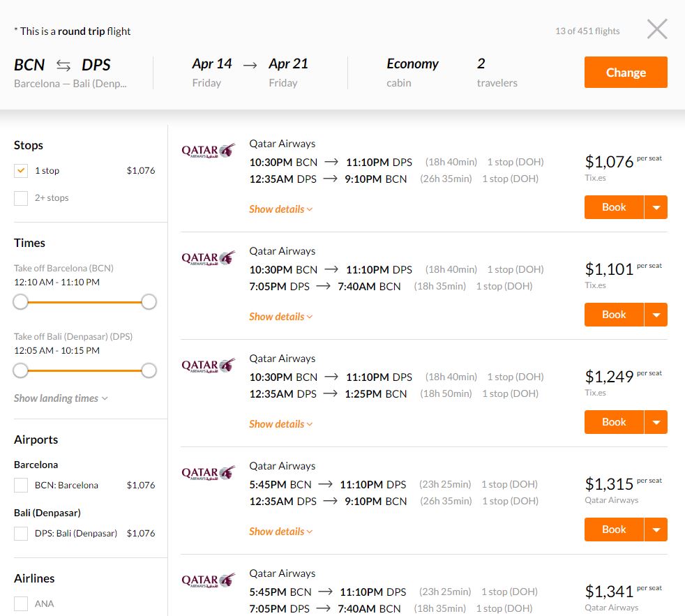Click the 12:05 AM - 10:15 PM time range
Screen dimensions: 685x616
coord(57,351)
